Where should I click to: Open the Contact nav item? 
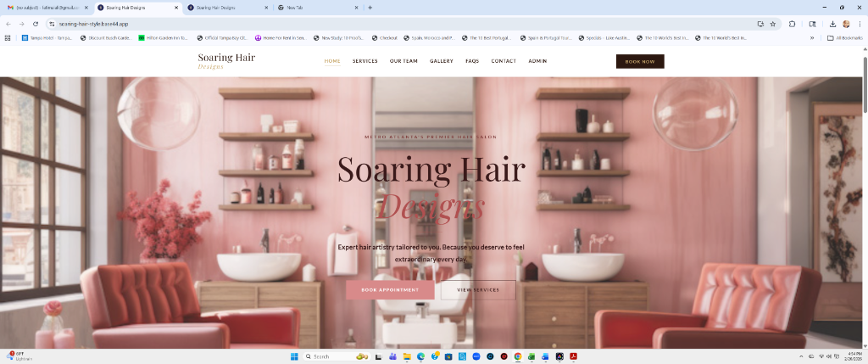point(504,61)
